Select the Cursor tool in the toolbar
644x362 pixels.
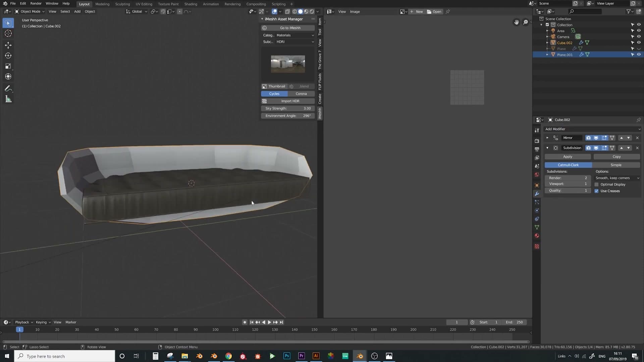pos(8,33)
